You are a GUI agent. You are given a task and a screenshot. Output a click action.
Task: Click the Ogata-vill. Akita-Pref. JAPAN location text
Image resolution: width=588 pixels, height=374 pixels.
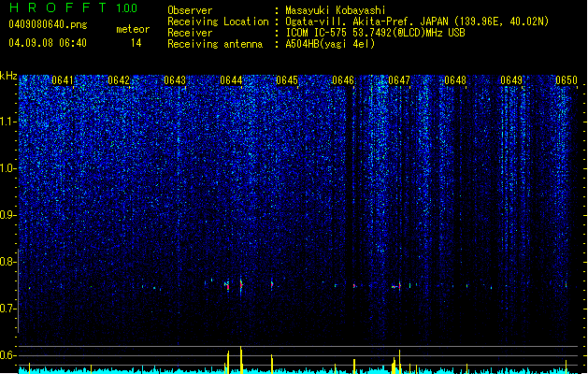(x=417, y=22)
